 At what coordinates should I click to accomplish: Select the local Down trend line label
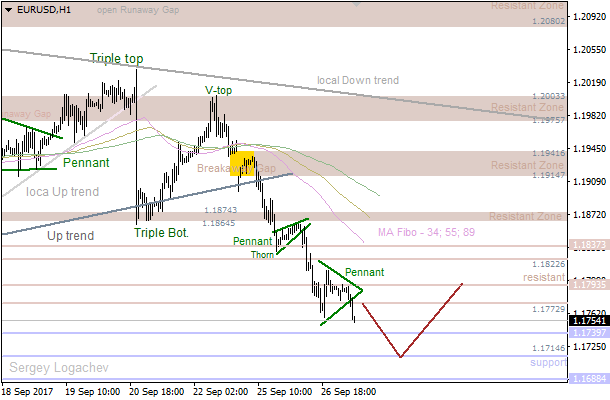point(357,80)
